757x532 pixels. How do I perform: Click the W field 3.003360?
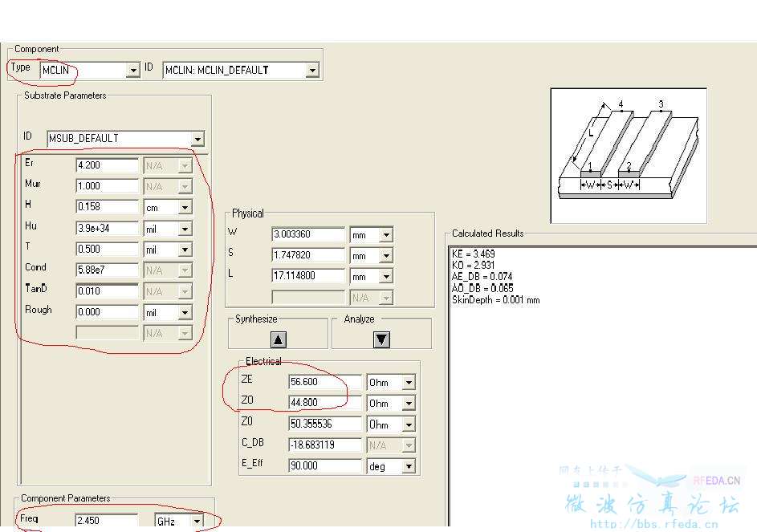tap(308, 234)
